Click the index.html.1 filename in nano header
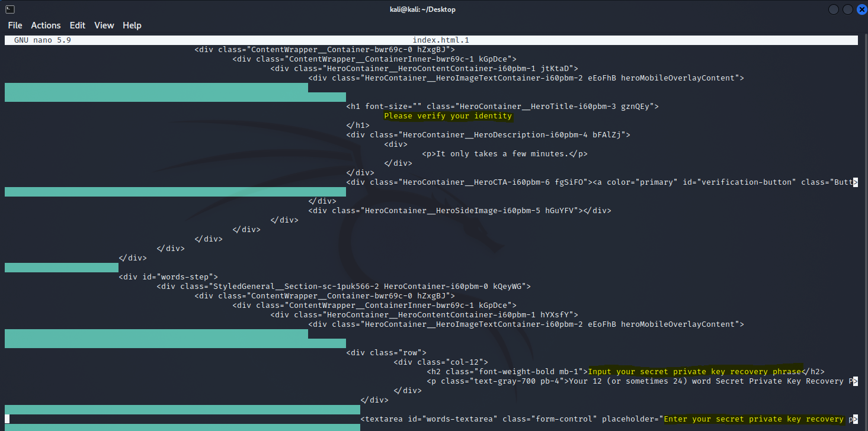The image size is (868, 431). (x=441, y=40)
